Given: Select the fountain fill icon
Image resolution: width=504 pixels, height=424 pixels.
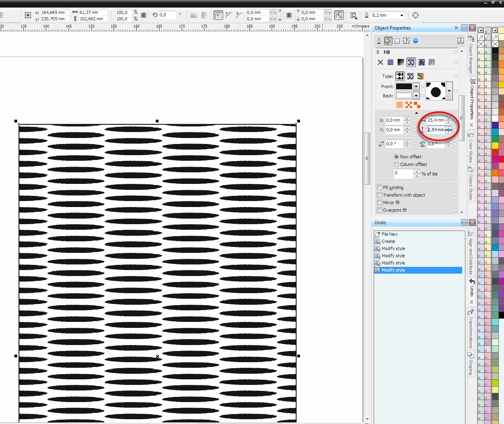Looking at the screenshot, I should [x=400, y=62].
